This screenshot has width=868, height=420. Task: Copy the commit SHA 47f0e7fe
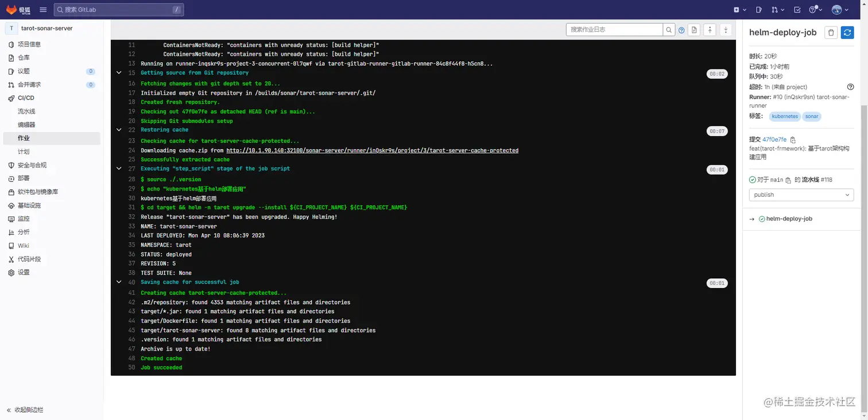coord(793,140)
